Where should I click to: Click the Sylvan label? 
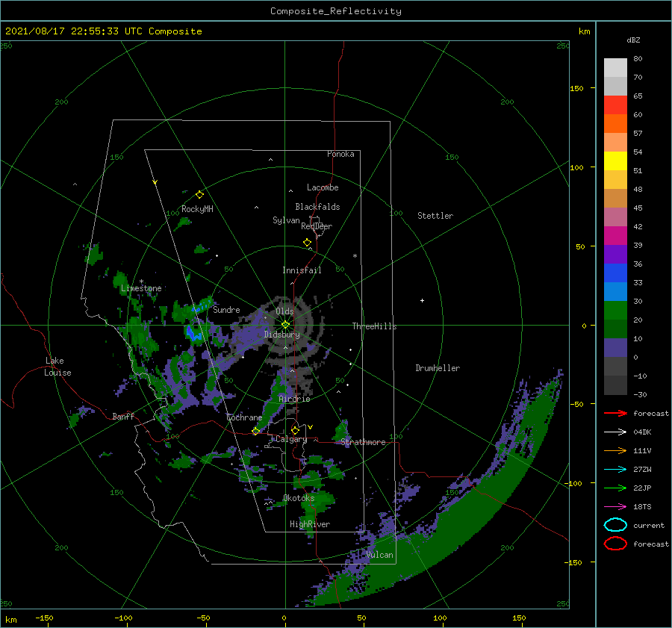tap(286, 220)
